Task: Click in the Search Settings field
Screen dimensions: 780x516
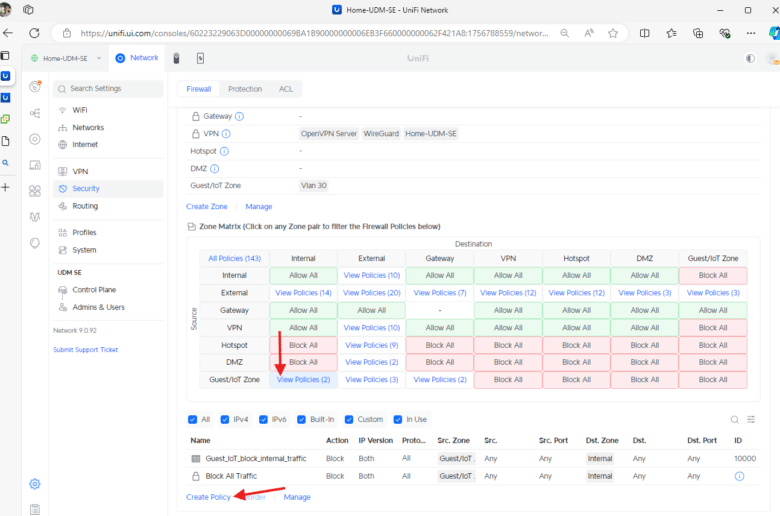Action: click(108, 89)
